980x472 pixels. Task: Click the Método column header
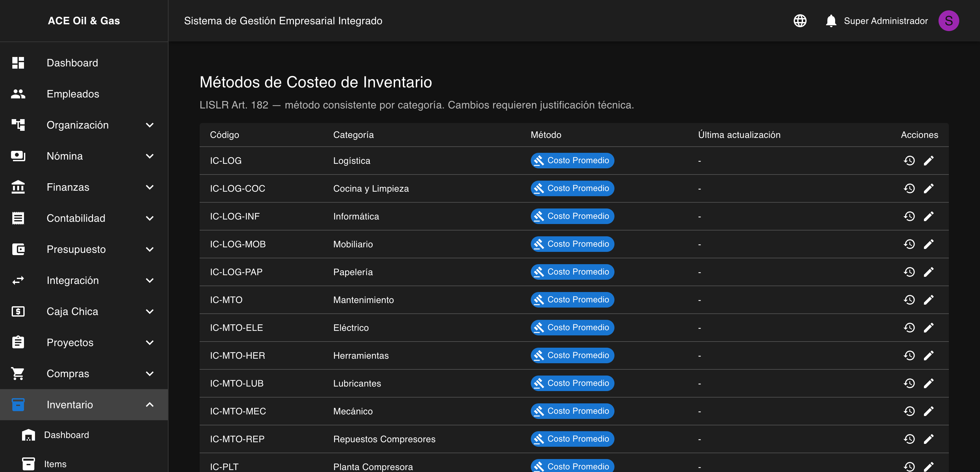tap(546, 135)
